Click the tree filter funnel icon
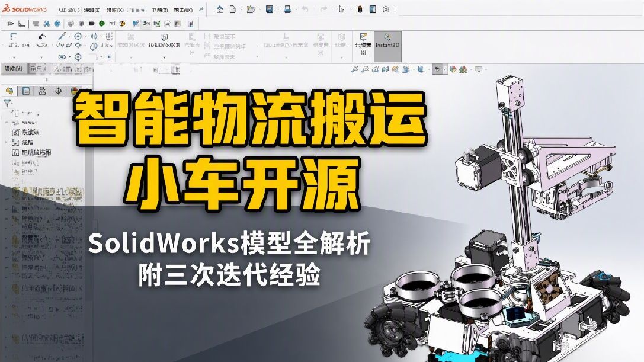 (7, 102)
